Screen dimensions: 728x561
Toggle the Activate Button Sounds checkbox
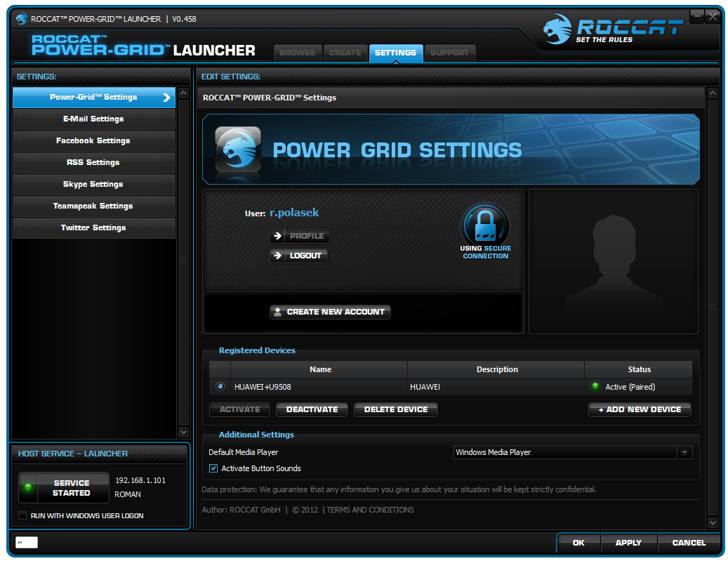point(213,468)
